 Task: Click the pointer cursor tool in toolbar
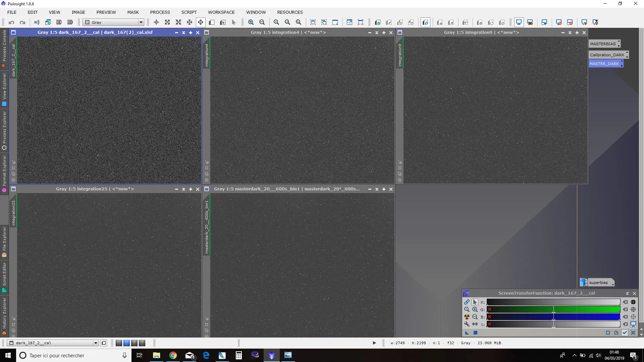click(x=234, y=22)
